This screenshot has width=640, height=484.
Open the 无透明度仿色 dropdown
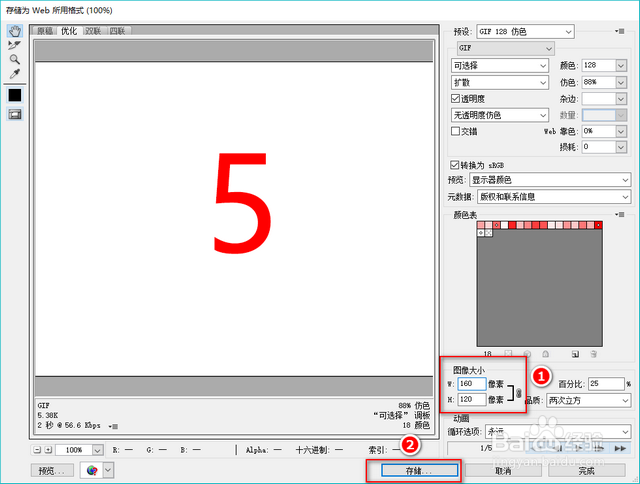click(500, 115)
